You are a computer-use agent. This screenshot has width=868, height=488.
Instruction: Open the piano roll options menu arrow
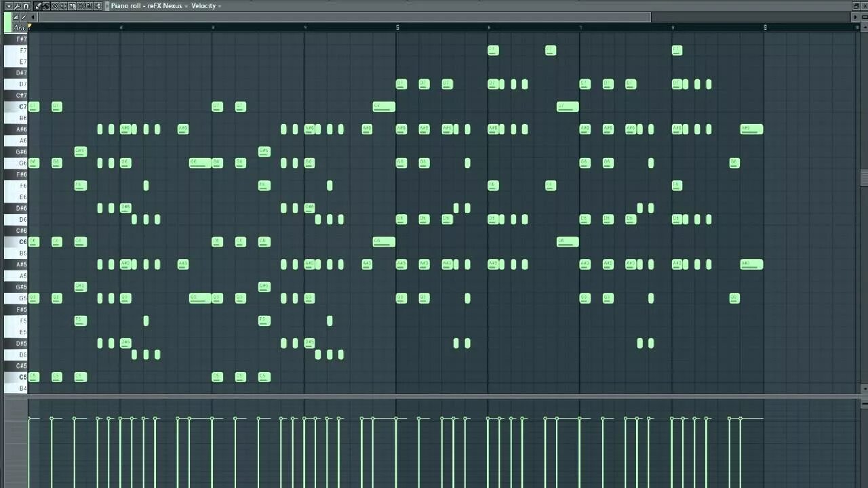(x=8, y=6)
